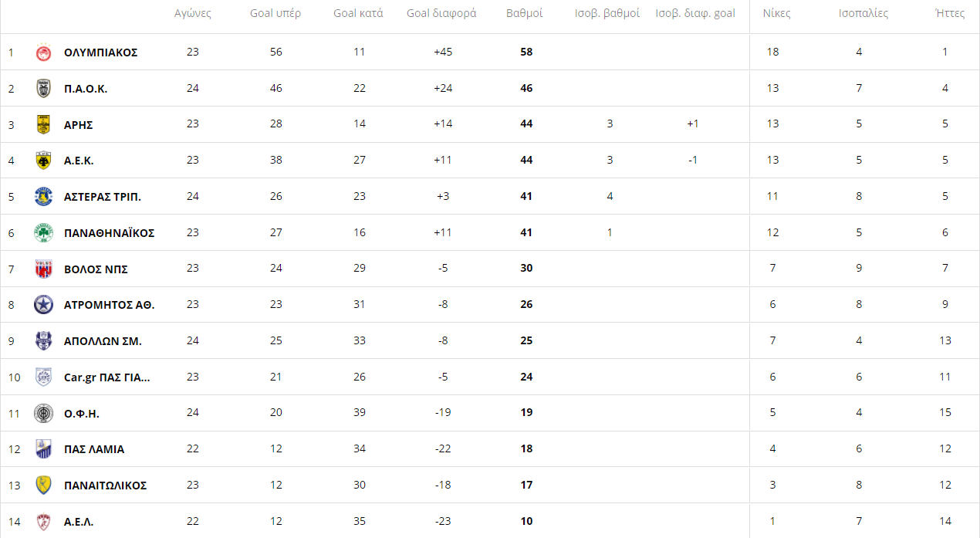Click the Νίκες column header

(776, 14)
